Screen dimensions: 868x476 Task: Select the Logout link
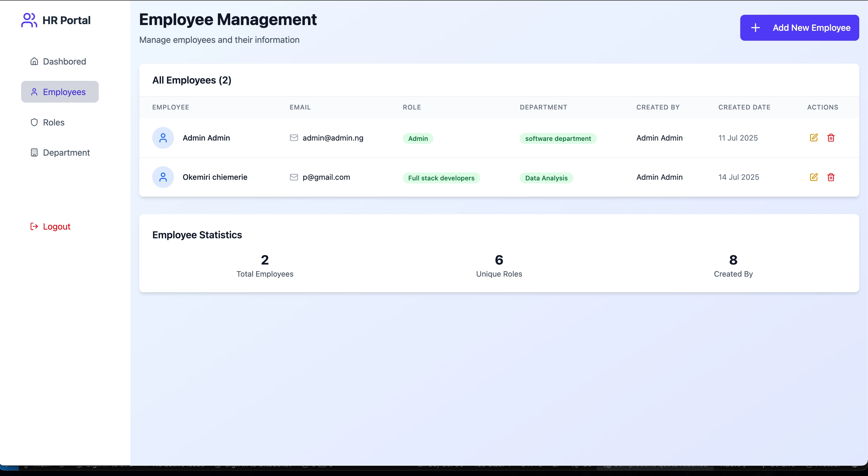coord(56,226)
